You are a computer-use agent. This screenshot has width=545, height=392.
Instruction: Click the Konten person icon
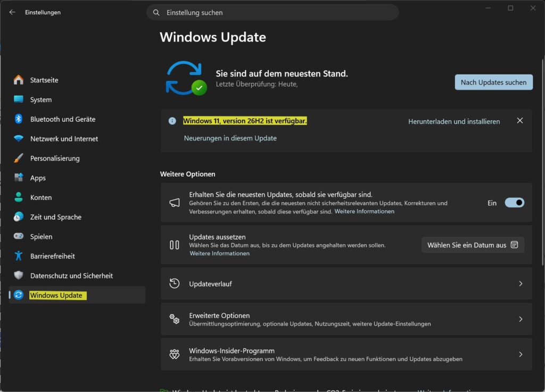coord(19,197)
